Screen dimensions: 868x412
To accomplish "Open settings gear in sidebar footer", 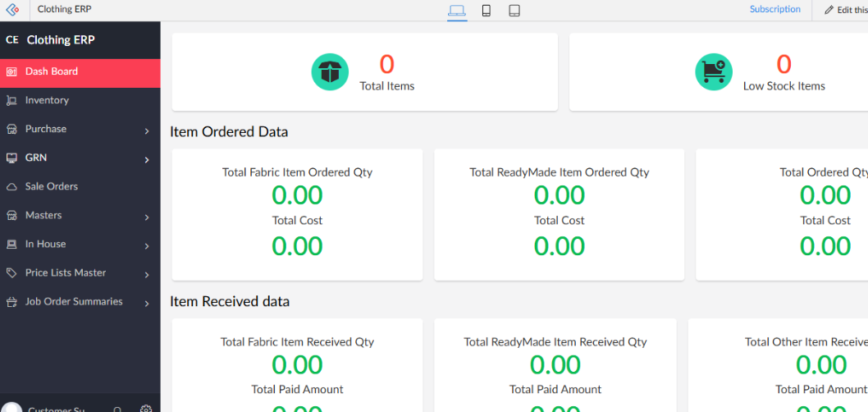I will tap(146, 409).
